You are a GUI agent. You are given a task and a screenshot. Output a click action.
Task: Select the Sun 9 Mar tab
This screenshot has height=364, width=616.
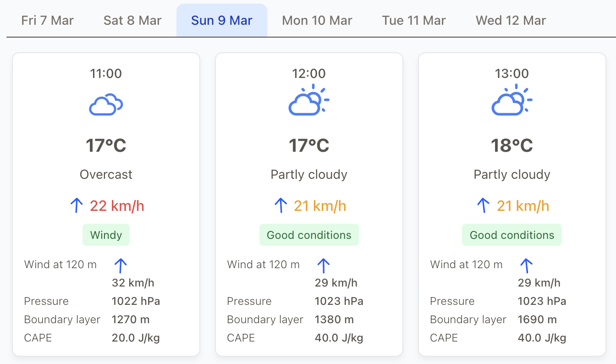[x=222, y=21]
